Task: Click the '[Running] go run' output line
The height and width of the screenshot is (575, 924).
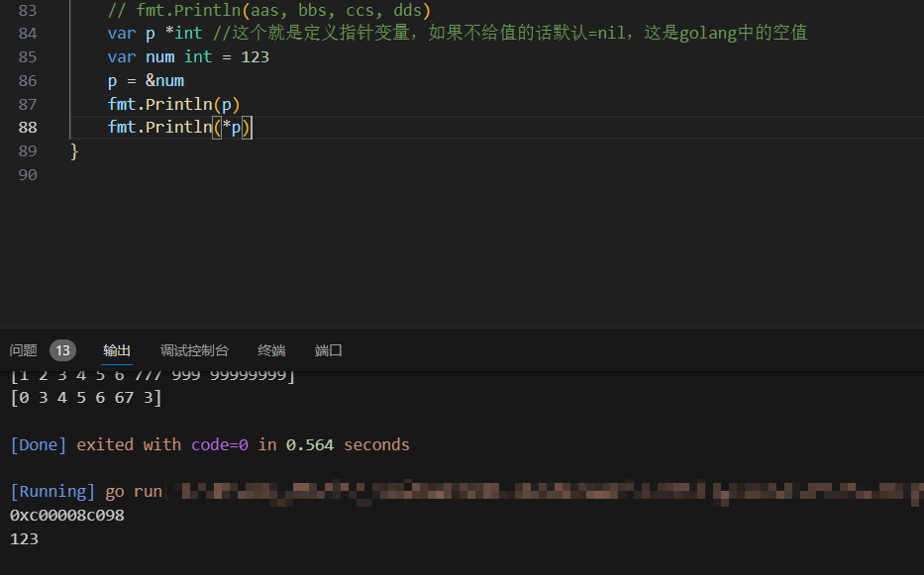Action: point(86,491)
